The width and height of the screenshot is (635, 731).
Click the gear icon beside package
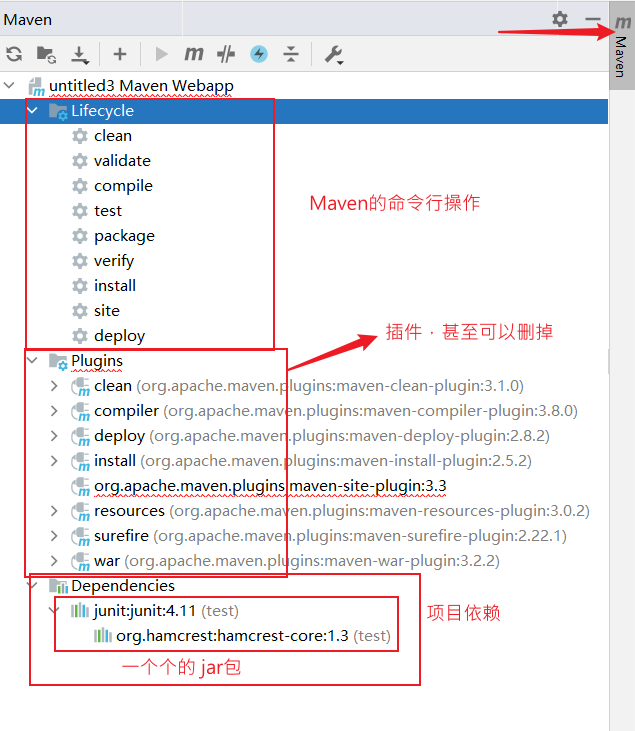80,236
